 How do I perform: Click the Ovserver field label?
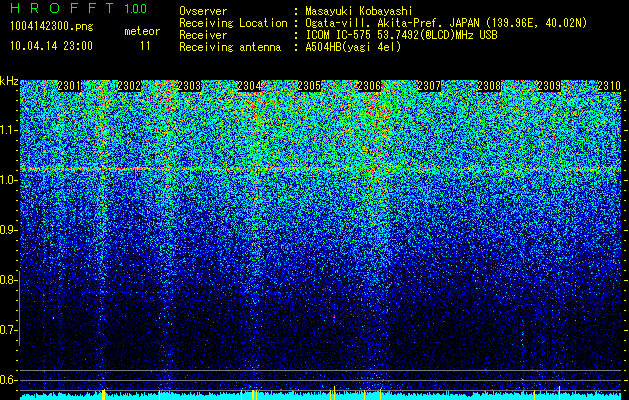pos(203,11)
